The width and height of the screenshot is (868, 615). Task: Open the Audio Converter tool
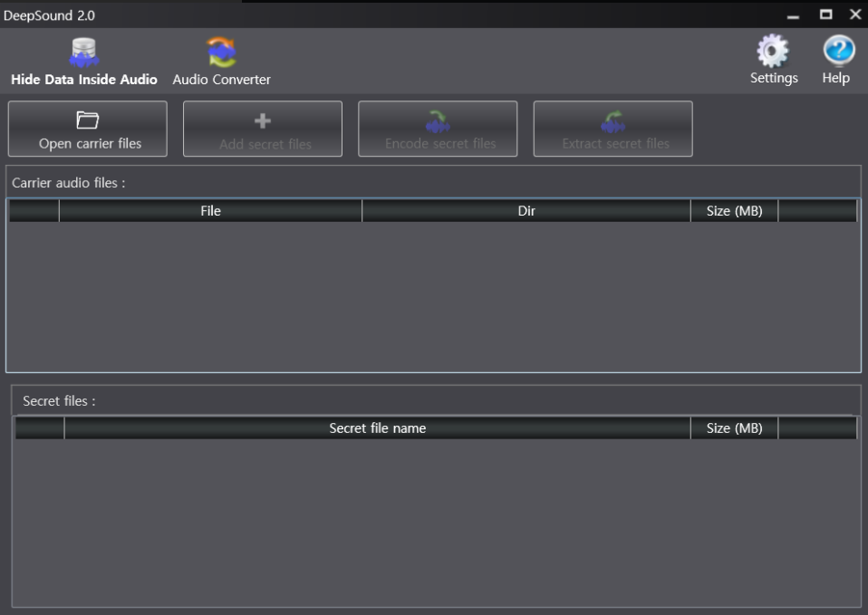point(221,62)
